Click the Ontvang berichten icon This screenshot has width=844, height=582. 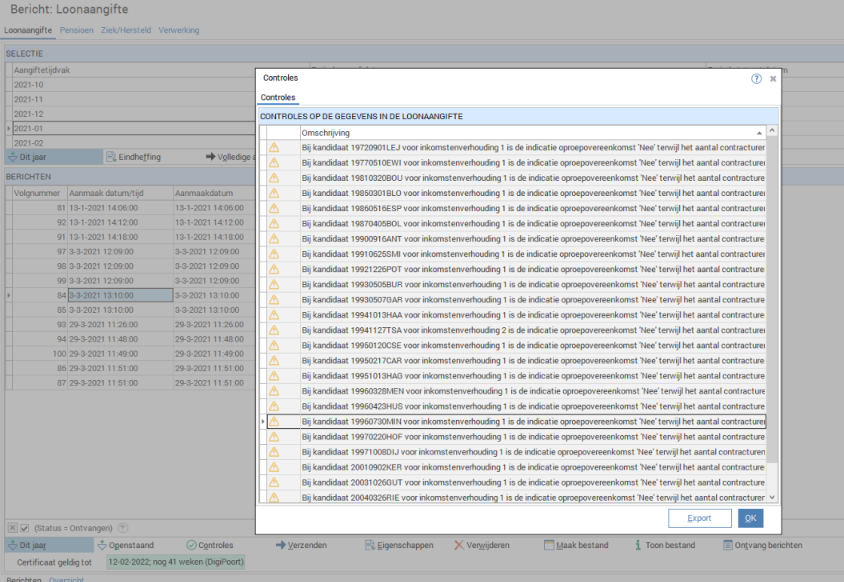pyautogui.click(x=726, y=545)
